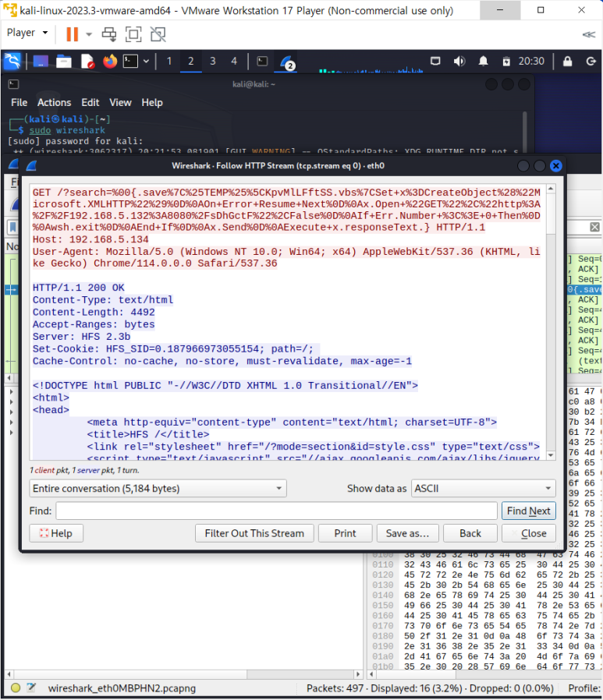Viewport: 603px width, 700px height.
Task: Click Server: HFS 2.3b line
Action: [82, 337]
